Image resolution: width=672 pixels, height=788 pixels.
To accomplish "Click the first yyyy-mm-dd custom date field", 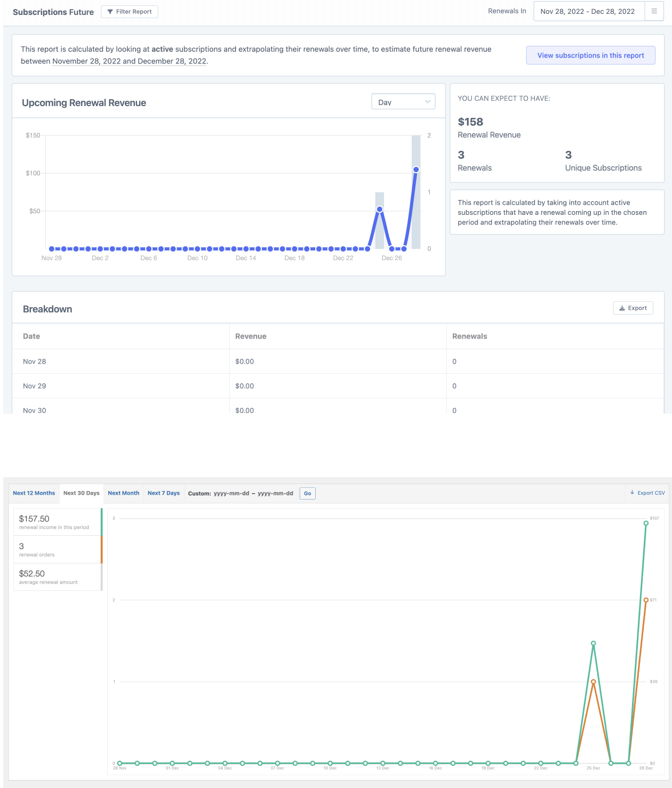I will coord(230,493).
